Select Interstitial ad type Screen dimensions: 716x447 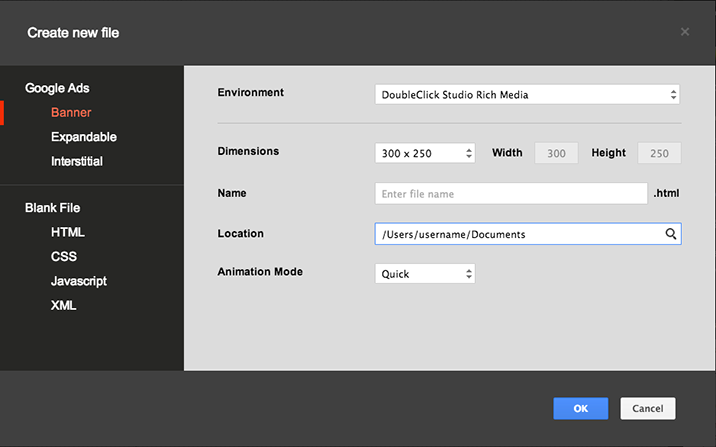click(x=77, y=161)
